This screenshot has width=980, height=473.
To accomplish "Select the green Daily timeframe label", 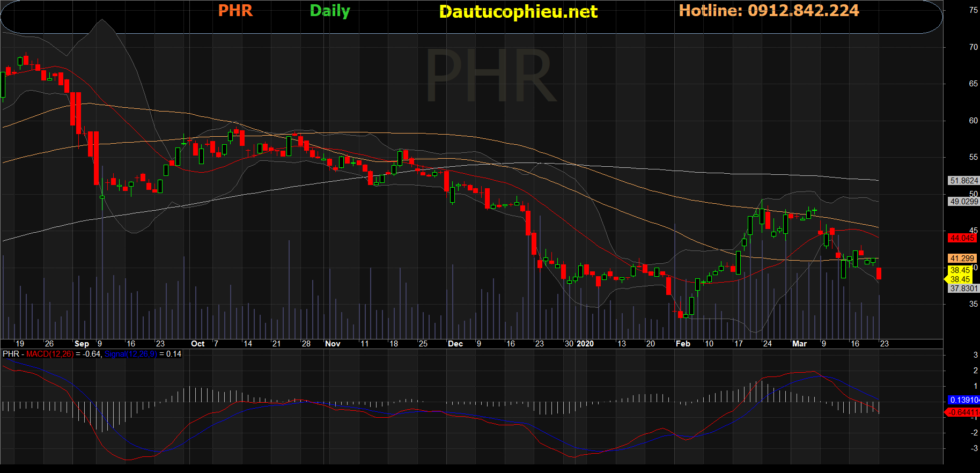I will click(330, 11).
